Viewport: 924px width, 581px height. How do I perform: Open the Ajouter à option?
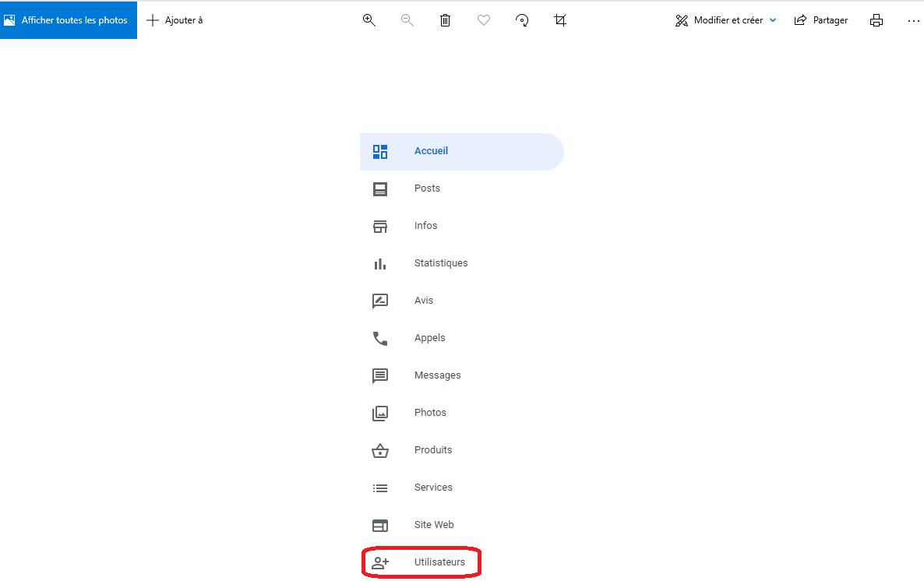pyautogui.click(x=175, y=20)
